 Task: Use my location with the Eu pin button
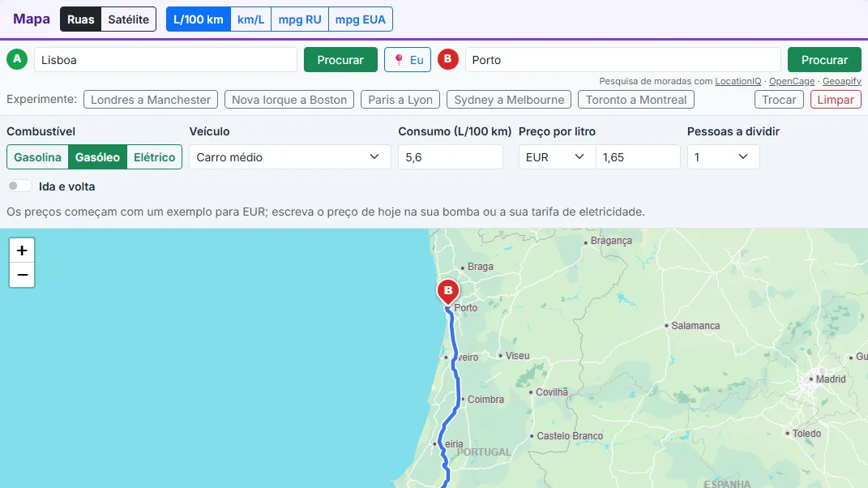click(408, 60)
